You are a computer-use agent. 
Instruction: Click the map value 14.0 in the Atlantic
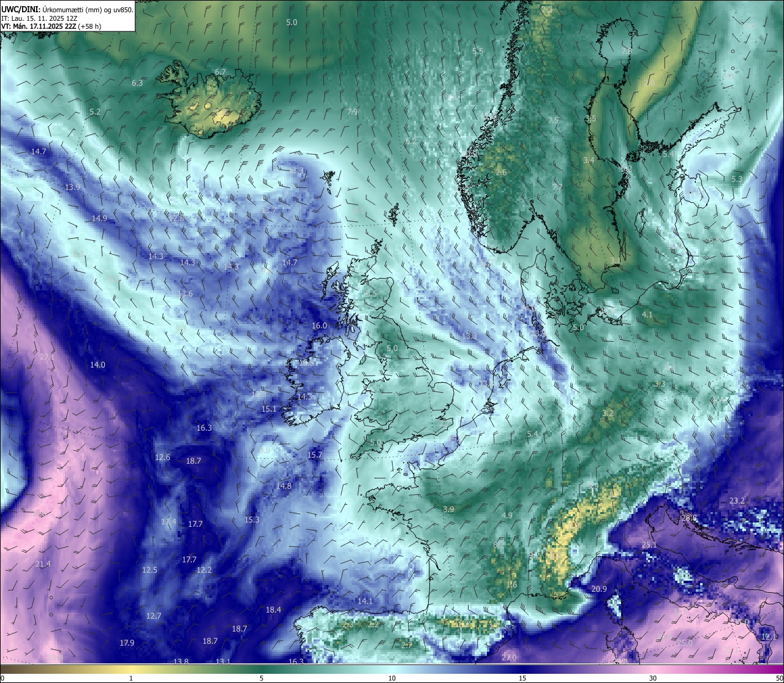[x=97, y=364]
